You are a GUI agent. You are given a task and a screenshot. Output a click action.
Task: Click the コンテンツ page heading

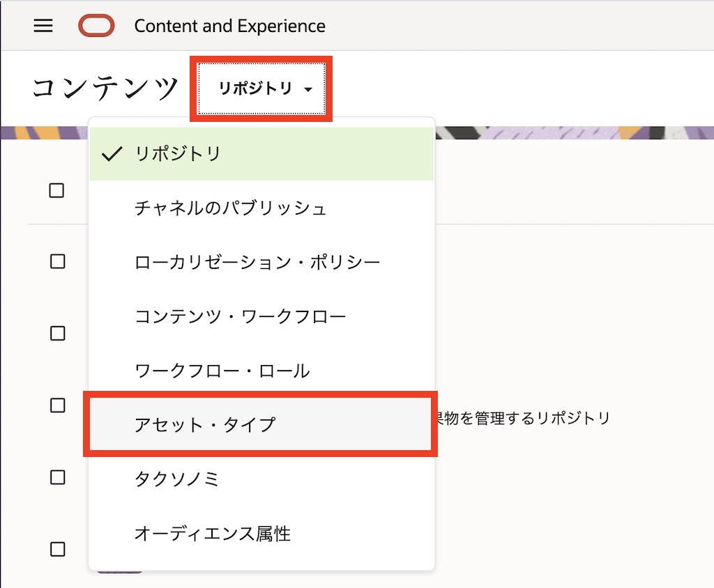105,89
